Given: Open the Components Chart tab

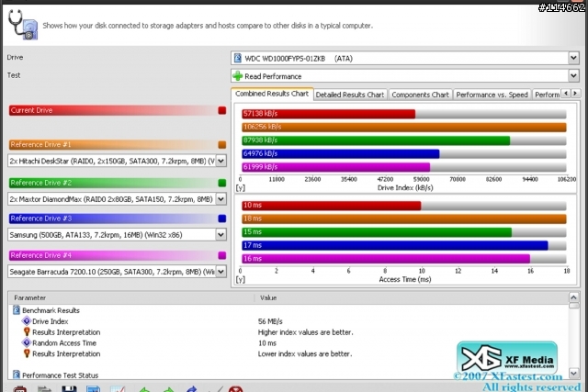Looking at the screenshot, I should 420,95.
